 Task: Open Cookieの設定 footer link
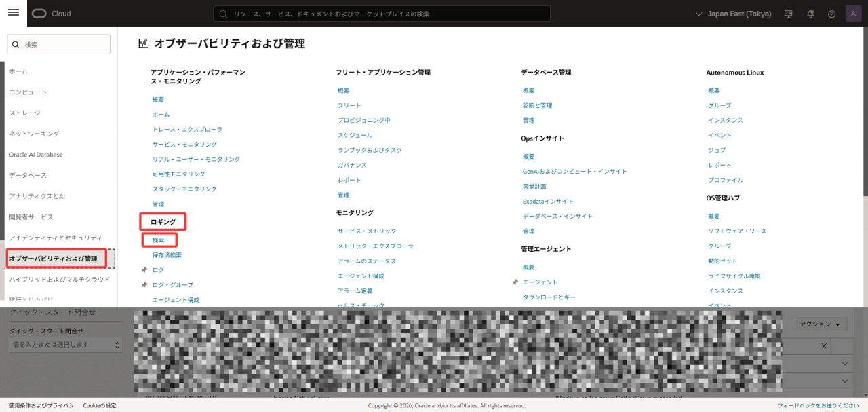tap(100, 405)
